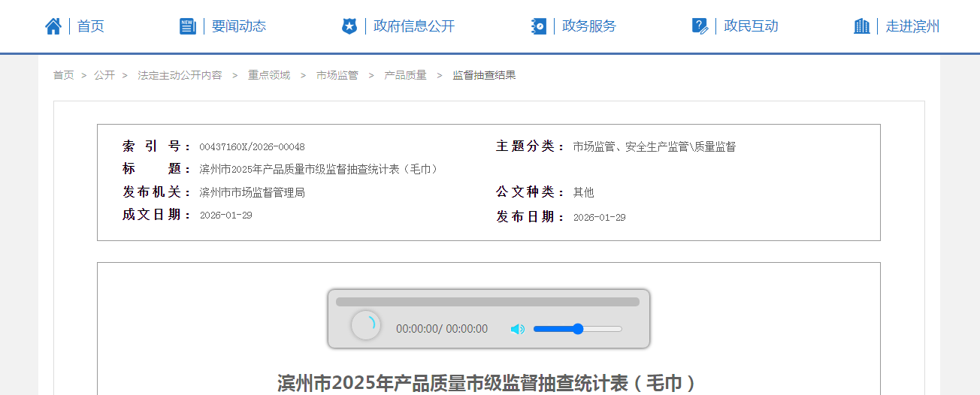Adjust the audio volume slider
This screenshot has width=980, height=395.
pos(577,329)
